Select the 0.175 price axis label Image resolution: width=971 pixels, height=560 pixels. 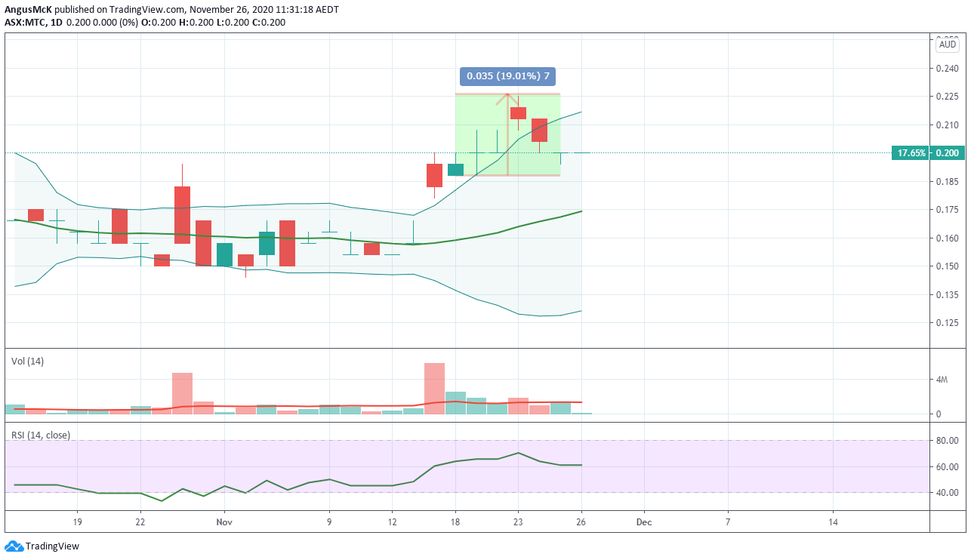click(x=948, y=210)
